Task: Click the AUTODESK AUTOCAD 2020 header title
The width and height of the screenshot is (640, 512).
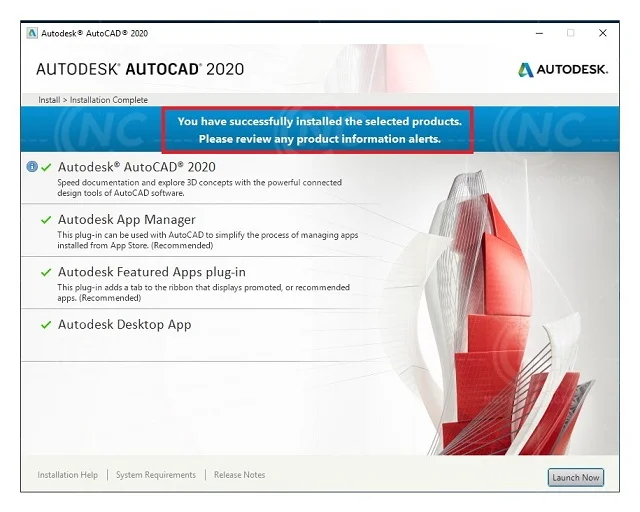Action: pyautogui.click(x=140, y=69)
